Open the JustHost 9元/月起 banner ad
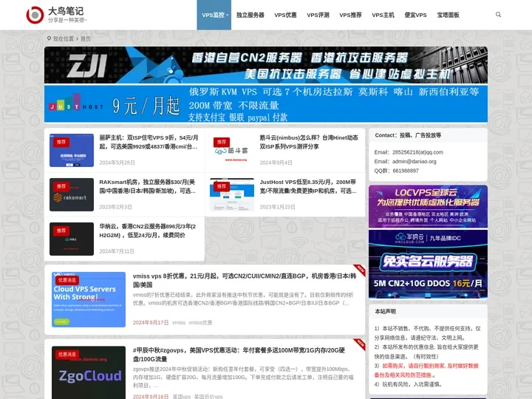The image size is (532, 399). coord(266,103)
